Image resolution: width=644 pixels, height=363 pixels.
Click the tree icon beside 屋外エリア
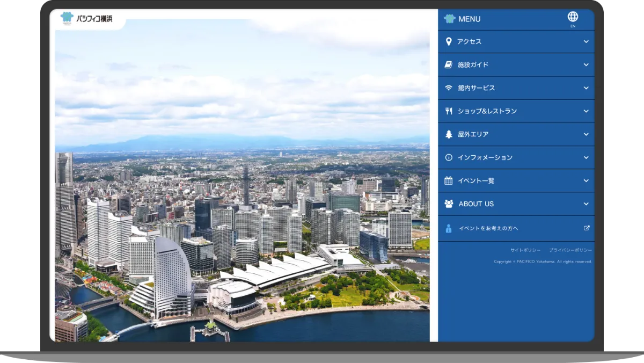(x=449, y=134)
